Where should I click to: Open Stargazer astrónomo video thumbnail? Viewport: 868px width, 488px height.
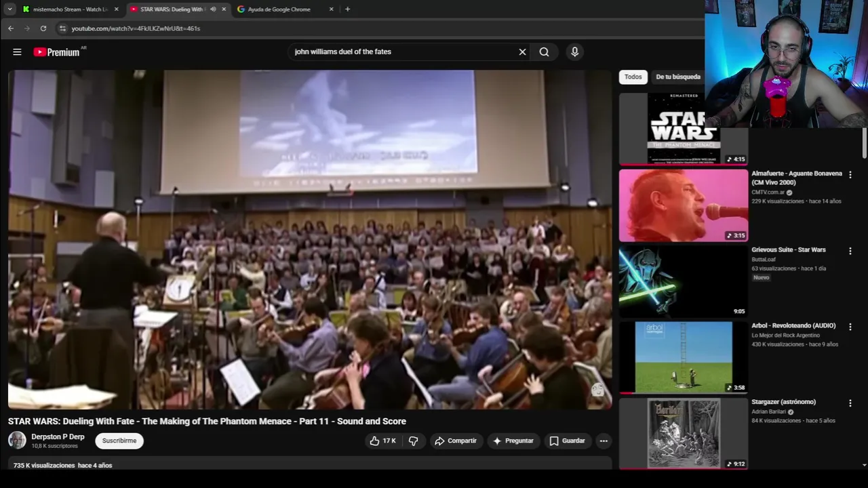[x=684, y=434]
